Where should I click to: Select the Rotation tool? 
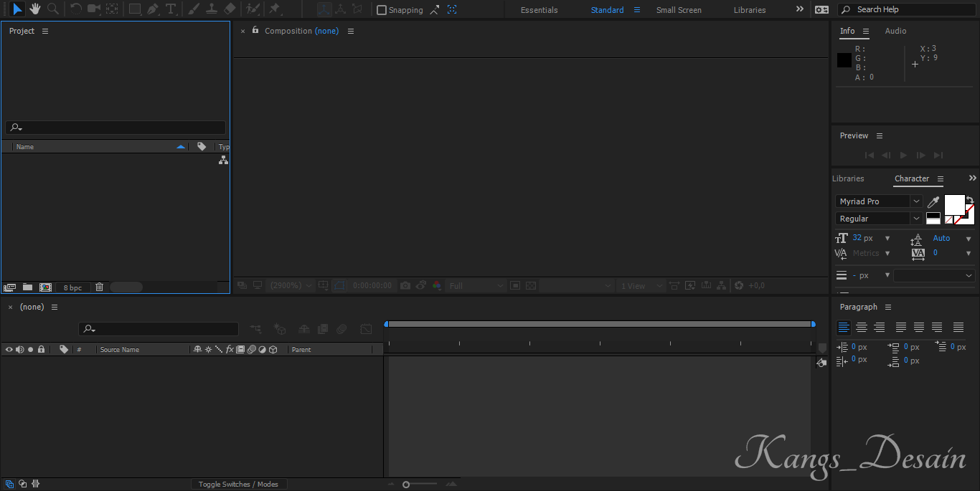pos(76,9)
